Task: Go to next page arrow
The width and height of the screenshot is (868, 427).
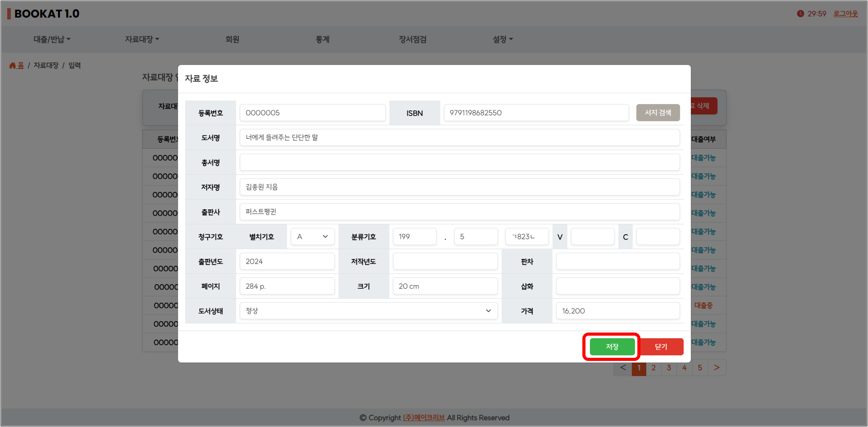Action: 716,368
